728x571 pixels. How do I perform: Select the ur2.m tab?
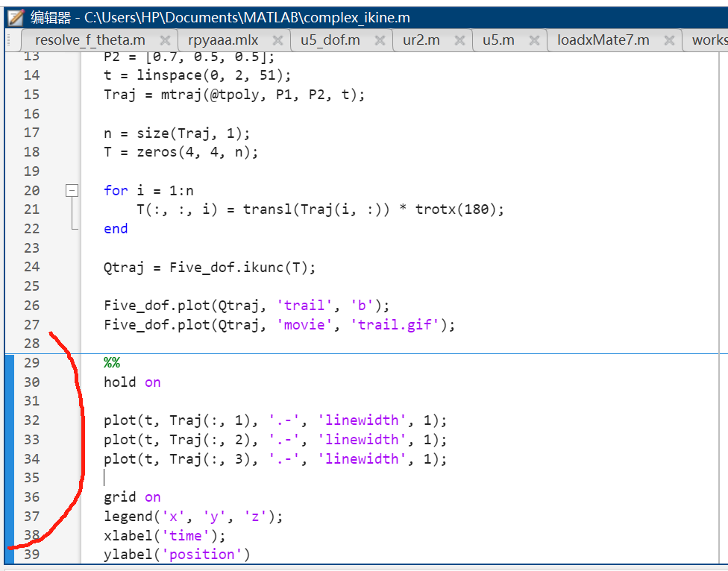421,40
